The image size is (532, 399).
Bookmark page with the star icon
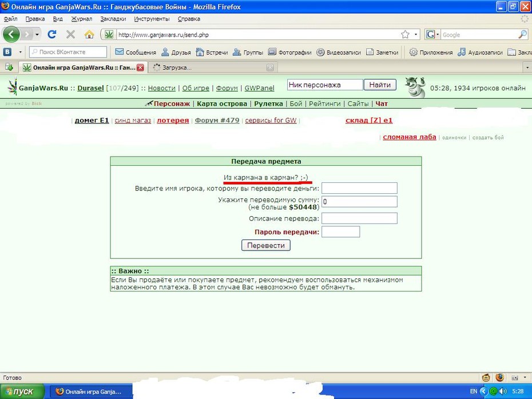click(x=405, y=34)
